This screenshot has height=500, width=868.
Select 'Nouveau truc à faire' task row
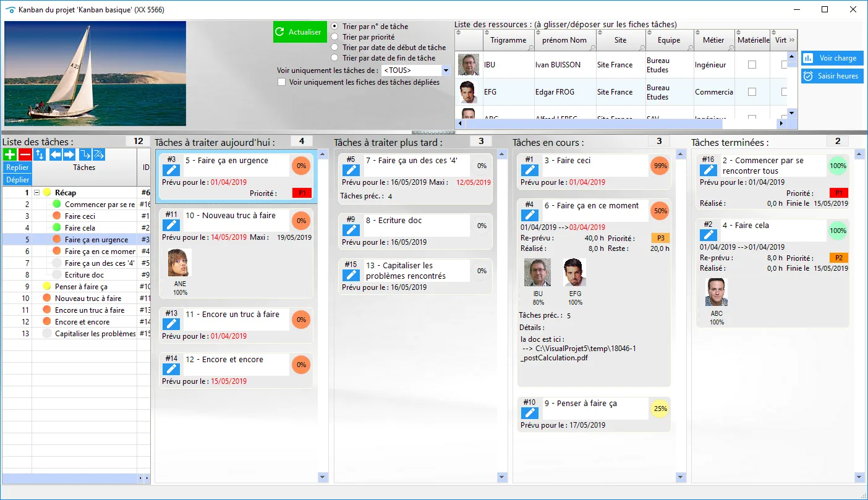coord(76,299)
